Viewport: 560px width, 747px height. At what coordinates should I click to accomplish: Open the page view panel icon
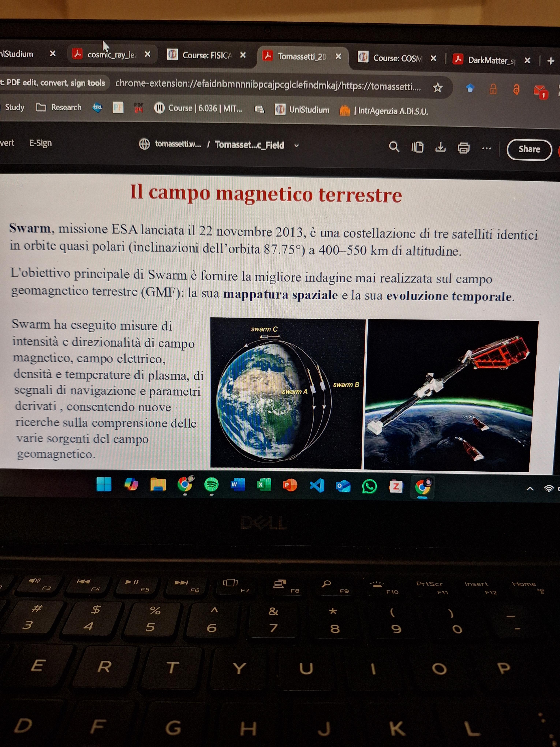click(417, 147)
